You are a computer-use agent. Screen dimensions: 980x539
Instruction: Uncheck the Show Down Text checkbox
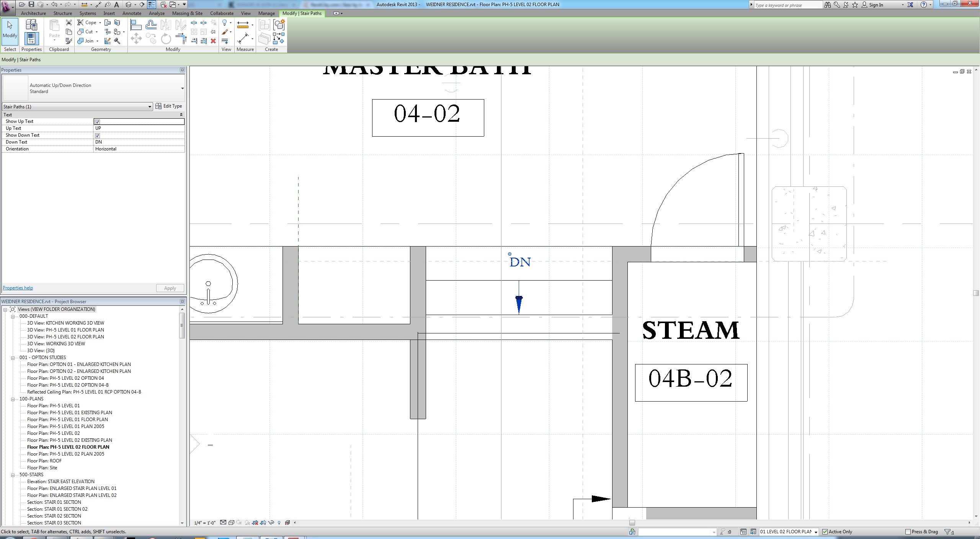97,136
